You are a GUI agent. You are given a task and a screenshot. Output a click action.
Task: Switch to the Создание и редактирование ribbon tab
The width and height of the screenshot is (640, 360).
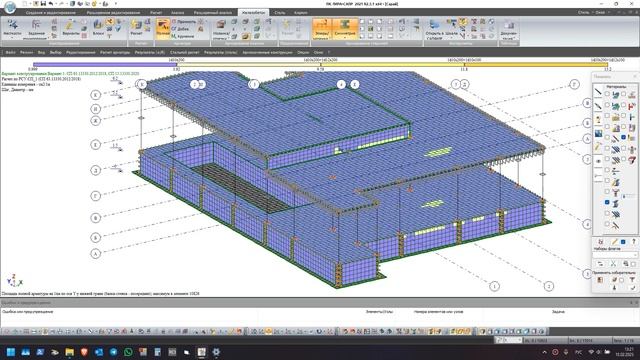coord(51,13)
